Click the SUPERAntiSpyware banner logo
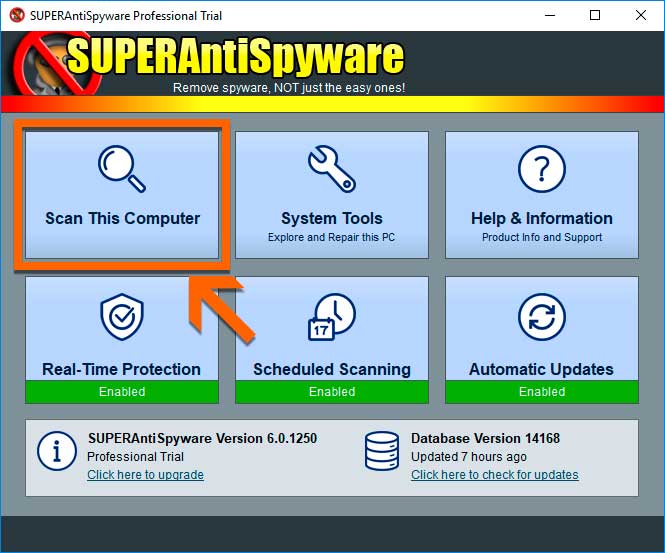Screen dimensions: 665x553 (208, 64)
